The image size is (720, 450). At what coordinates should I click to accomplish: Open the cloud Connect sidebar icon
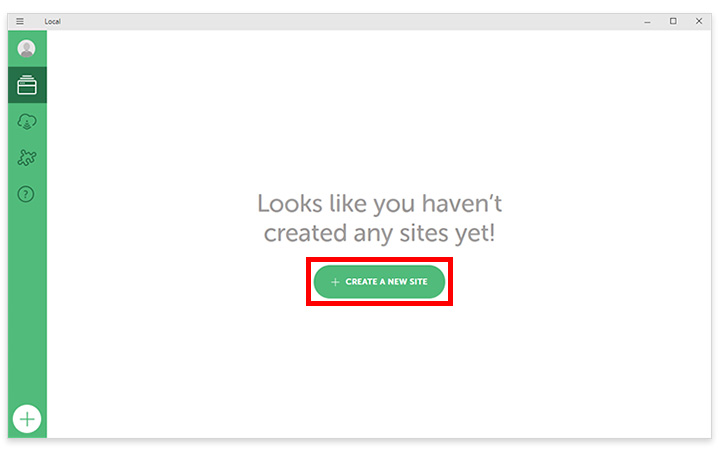pyautogui.click(x=27, y=122)
